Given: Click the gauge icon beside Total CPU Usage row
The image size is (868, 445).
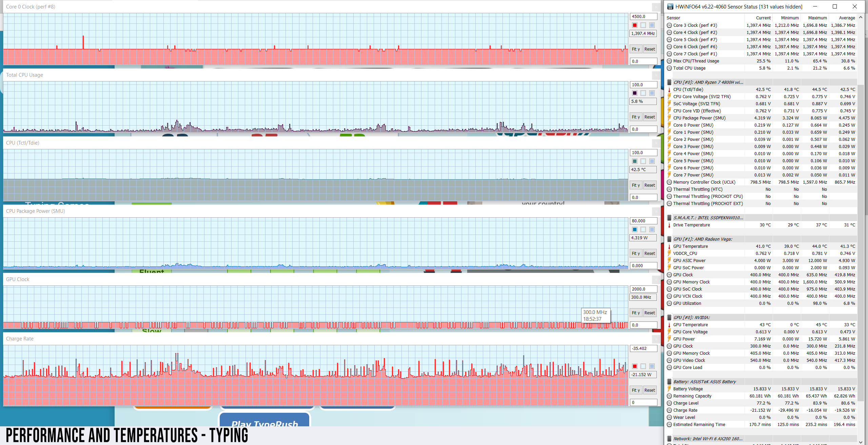Looking at the screenshot, I should pyautogui.click(x=669, y=68).
